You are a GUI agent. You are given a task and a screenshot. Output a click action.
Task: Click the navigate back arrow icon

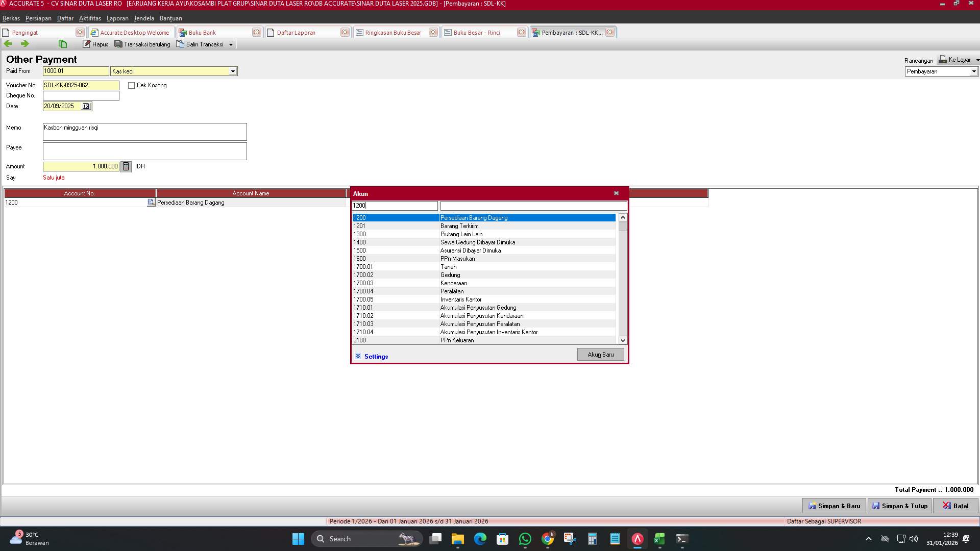8,44
